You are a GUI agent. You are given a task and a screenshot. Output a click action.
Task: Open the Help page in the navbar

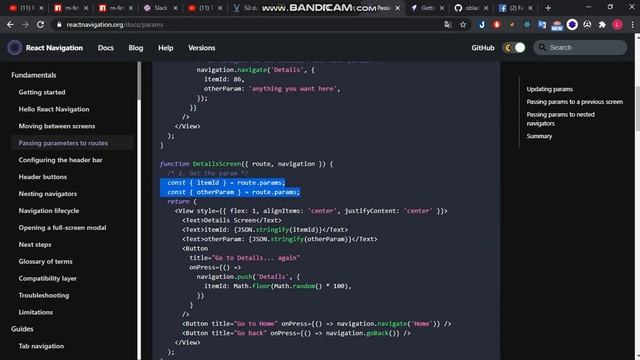166,48
